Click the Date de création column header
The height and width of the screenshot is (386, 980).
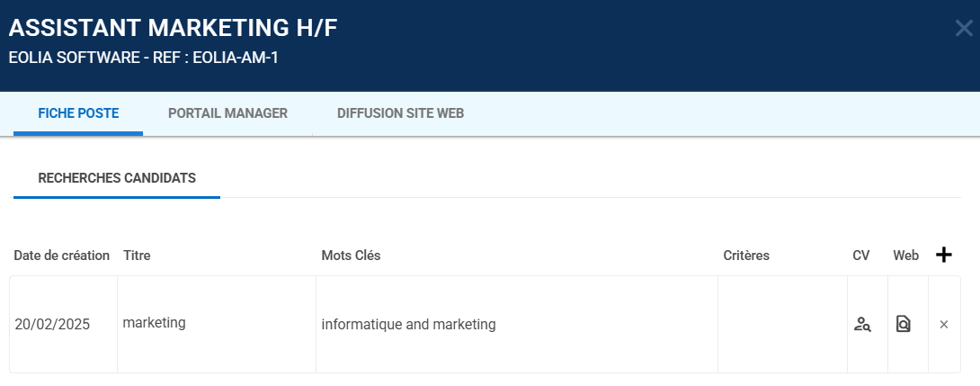point(62,256)
